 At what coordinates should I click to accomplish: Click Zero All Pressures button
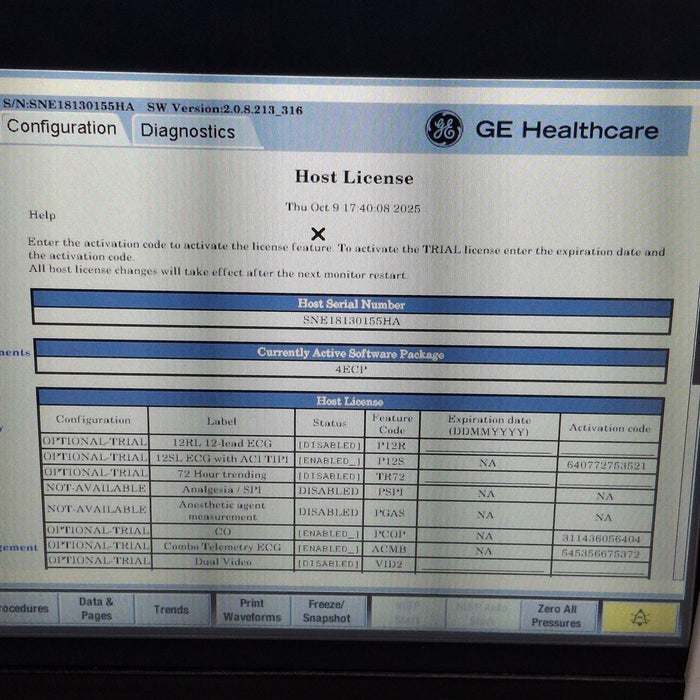point(557,616)
